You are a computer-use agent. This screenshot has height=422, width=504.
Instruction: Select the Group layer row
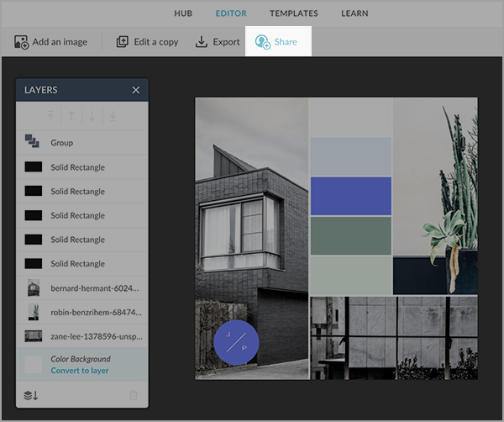(x=82, y=143)
